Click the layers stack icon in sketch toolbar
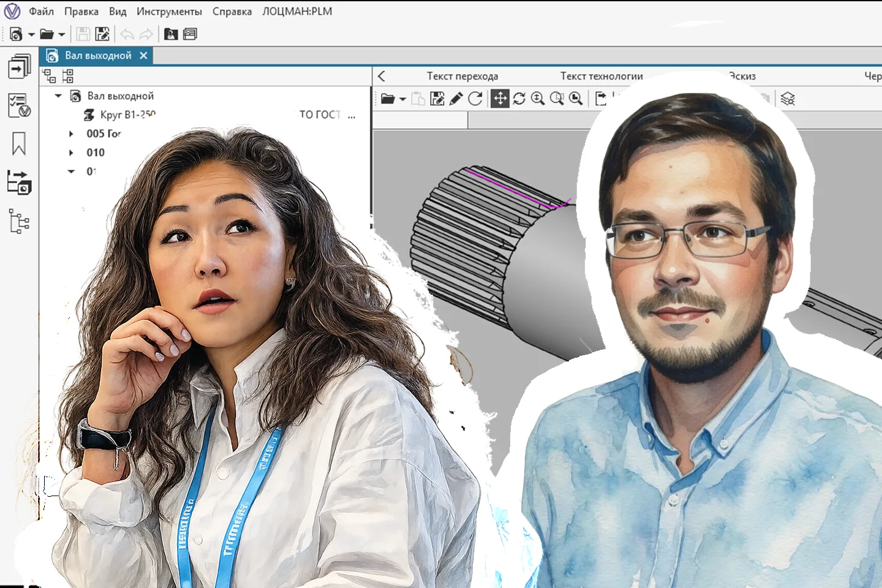The image size is (882, 588). pyautogui.click(x=788, y=99)
